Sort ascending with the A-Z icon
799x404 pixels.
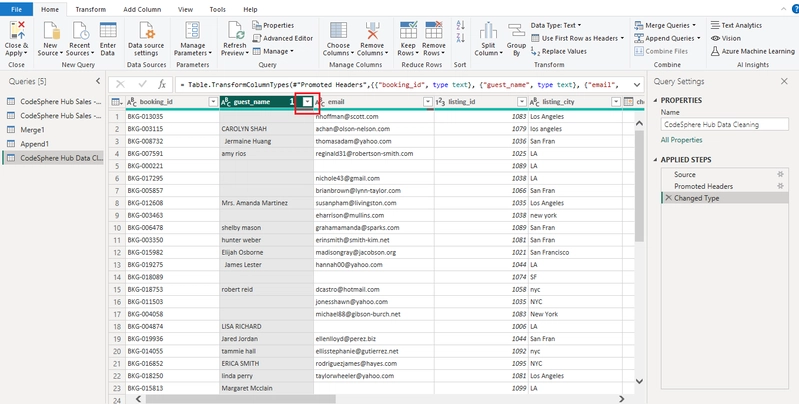(461, 25)
